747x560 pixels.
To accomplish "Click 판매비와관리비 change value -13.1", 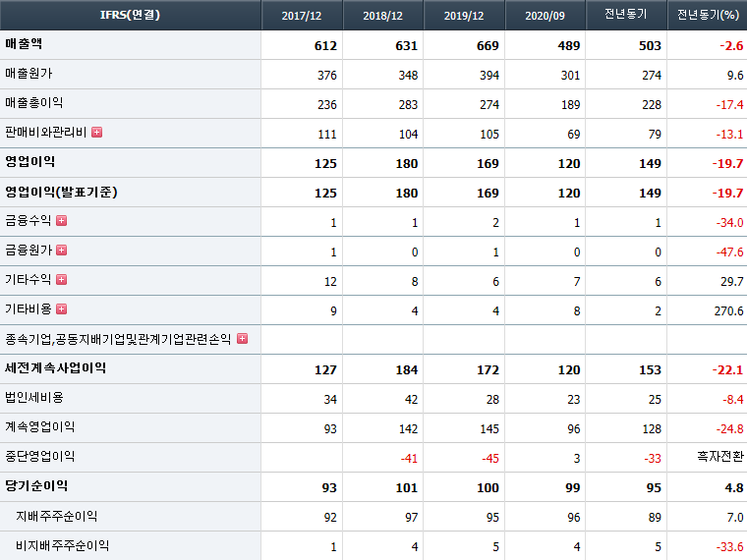I will tap(729, 135).
